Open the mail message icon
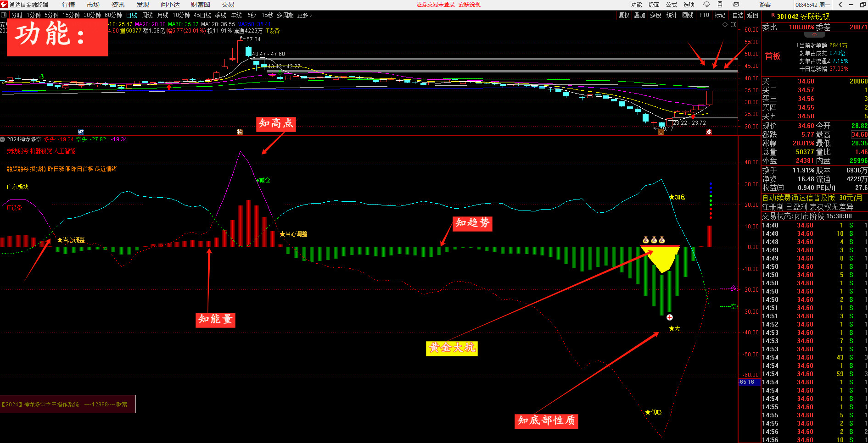Image resolution: width=868 pixels, height=443 pixels. point(735,5)
